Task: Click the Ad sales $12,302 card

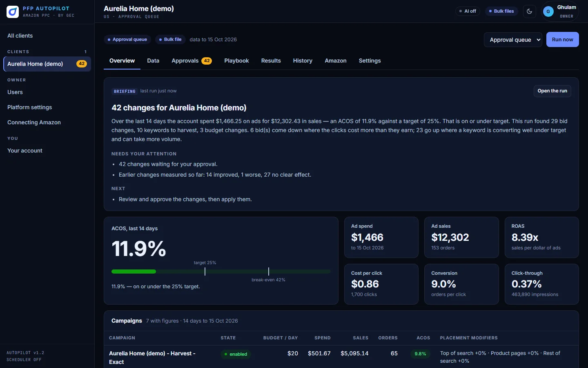Action: [x=461, y=237]
